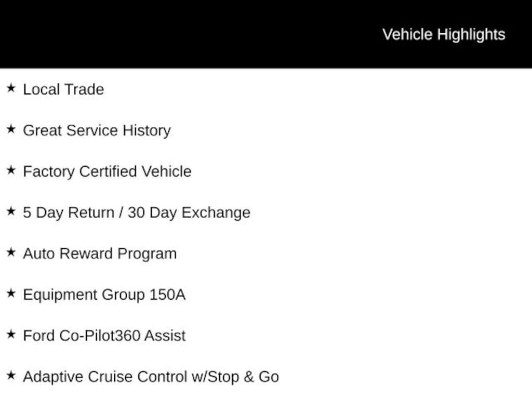532x399 pixels.
Task: Select the Local Trade highlight text
Action: coord(63,89)
